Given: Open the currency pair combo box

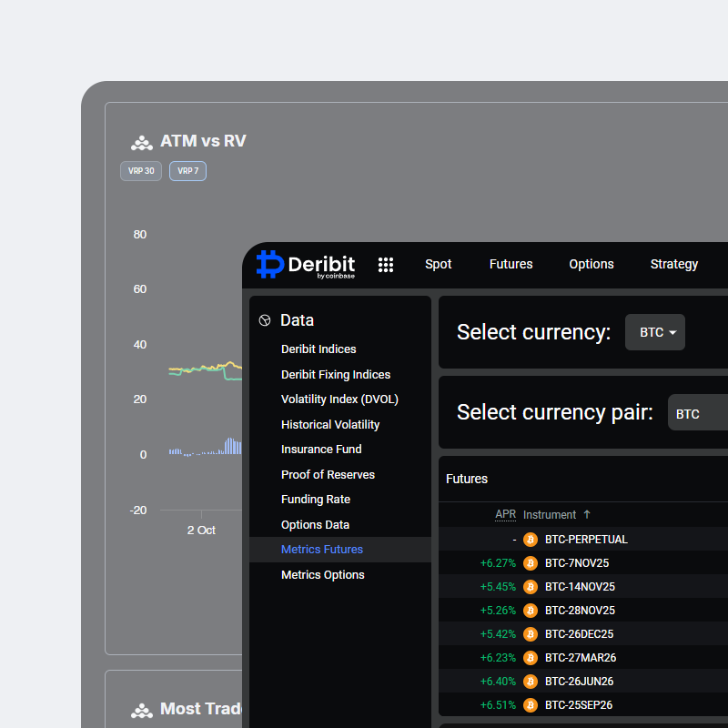Looking at the screenshot, I should point(699,413).
